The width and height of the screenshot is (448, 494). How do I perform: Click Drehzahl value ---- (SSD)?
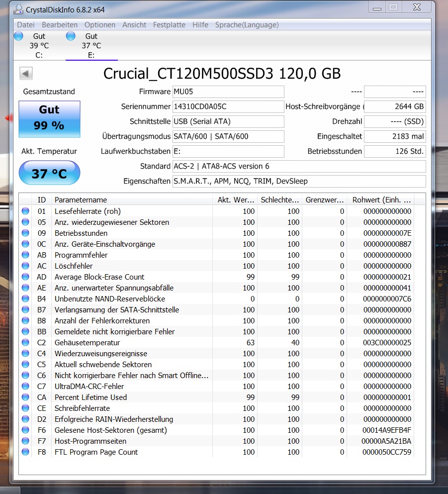point(395,121)
